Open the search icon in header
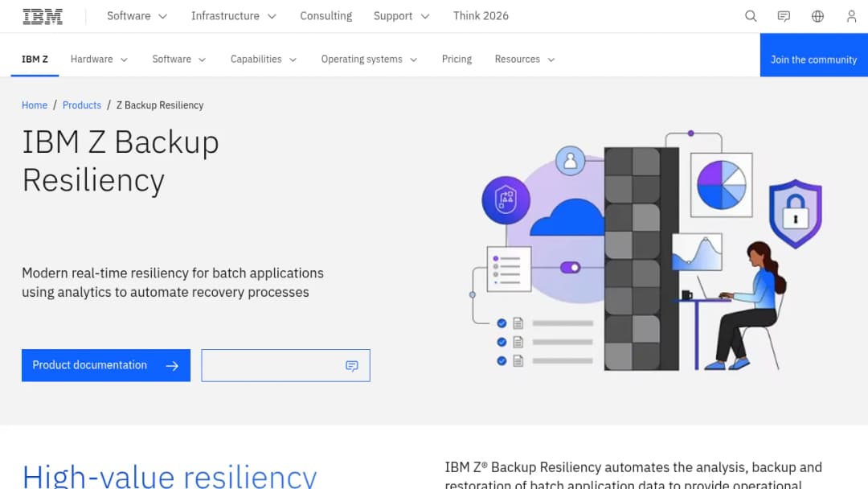Screen dimensions: 868x489 pos(751,16)
